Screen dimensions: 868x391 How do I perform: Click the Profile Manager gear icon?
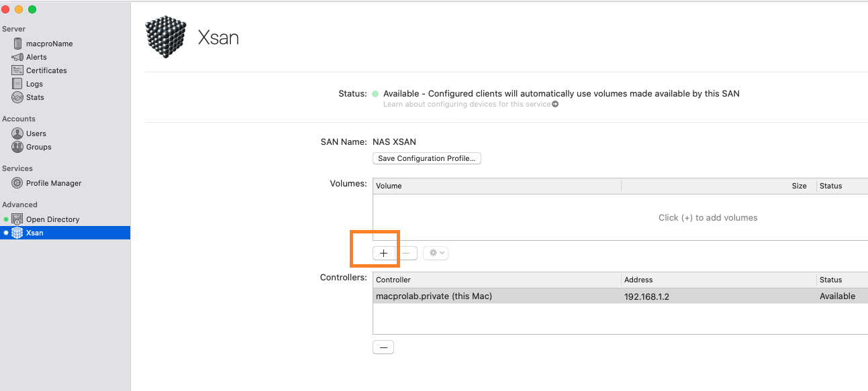17,183
